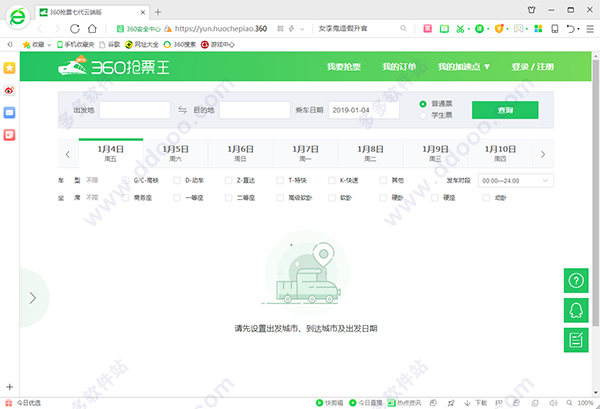Select the 1月4日 date tab
The height and width of the screenshot is (409, 600).
pyautogui.click(x=111, y=153)
